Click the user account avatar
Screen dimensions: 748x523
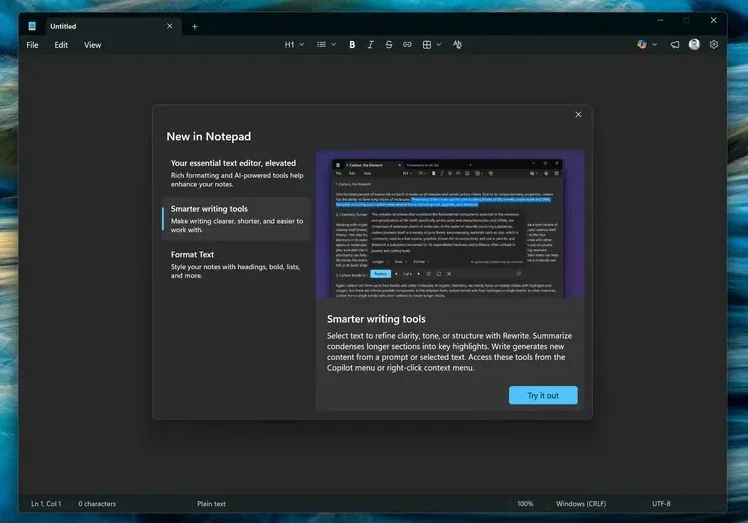click(694, 44)
